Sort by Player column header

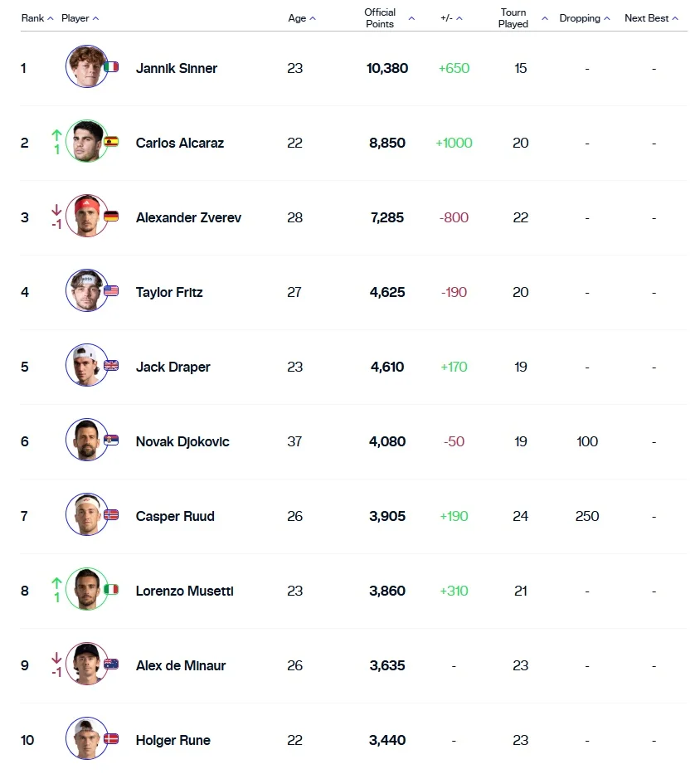[x=80, y=18]
